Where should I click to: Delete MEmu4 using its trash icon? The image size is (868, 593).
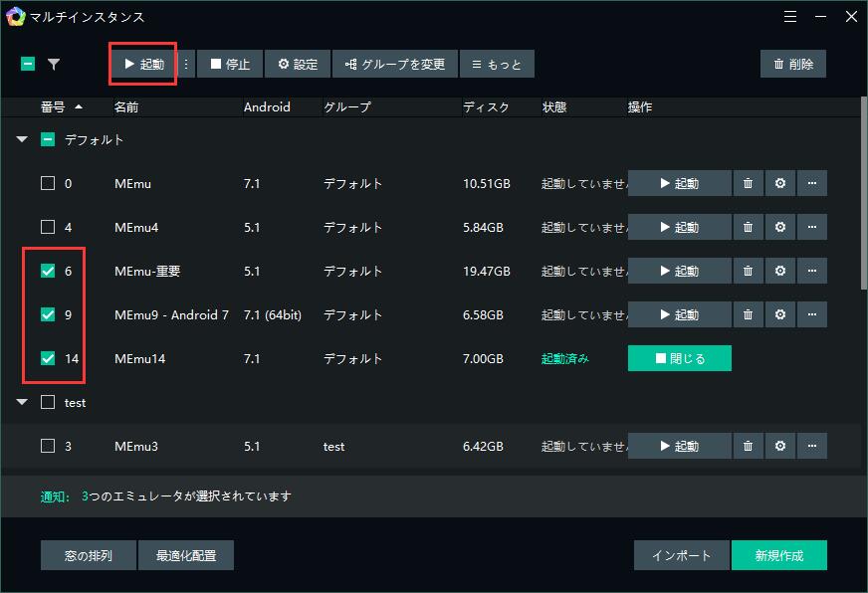point(748,227)
